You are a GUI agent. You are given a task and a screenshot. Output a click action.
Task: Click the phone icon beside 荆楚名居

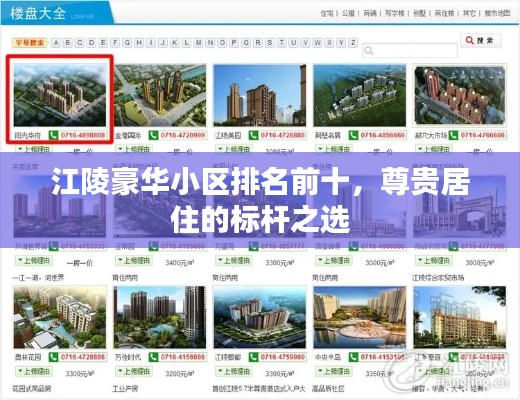353,135
